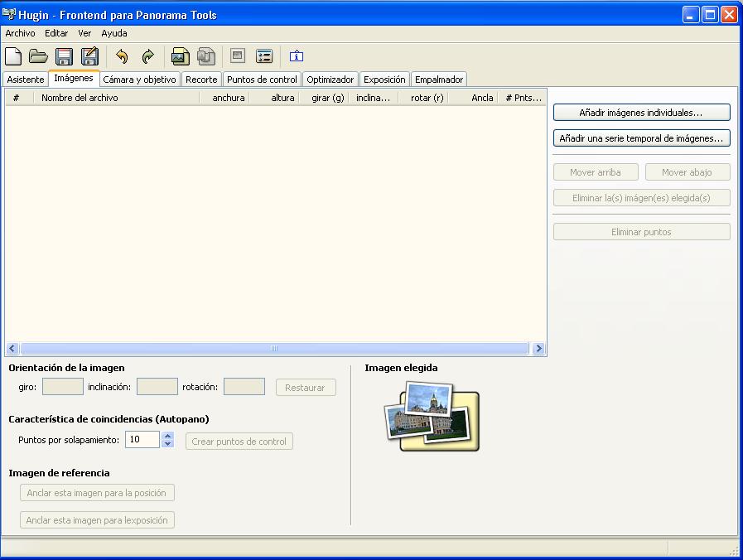Click the anchura column header
This screenshot has width=743, height=560.
[225, 98]
